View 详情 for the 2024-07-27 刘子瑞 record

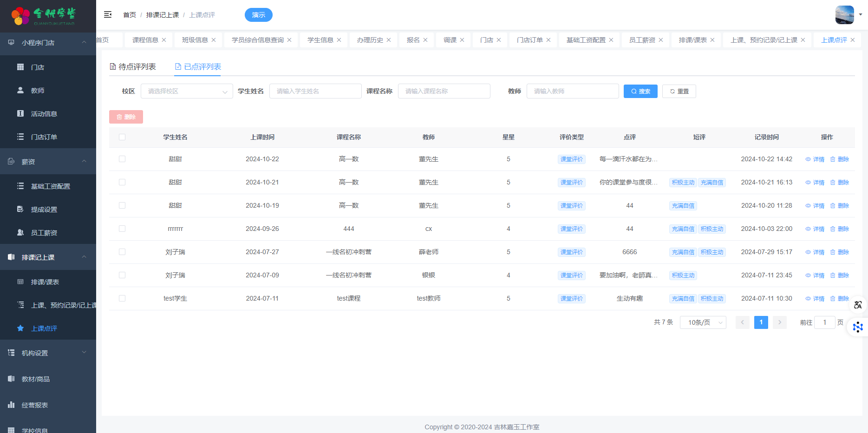point(815,252)
